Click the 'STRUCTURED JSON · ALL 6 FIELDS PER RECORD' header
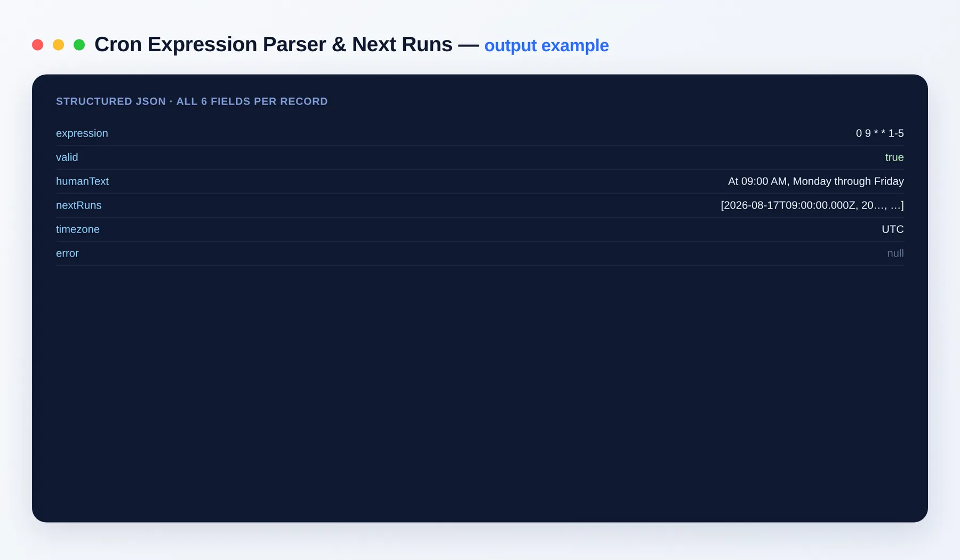The width and height of the screenshot is (960, 560). [x=192, y=101]
